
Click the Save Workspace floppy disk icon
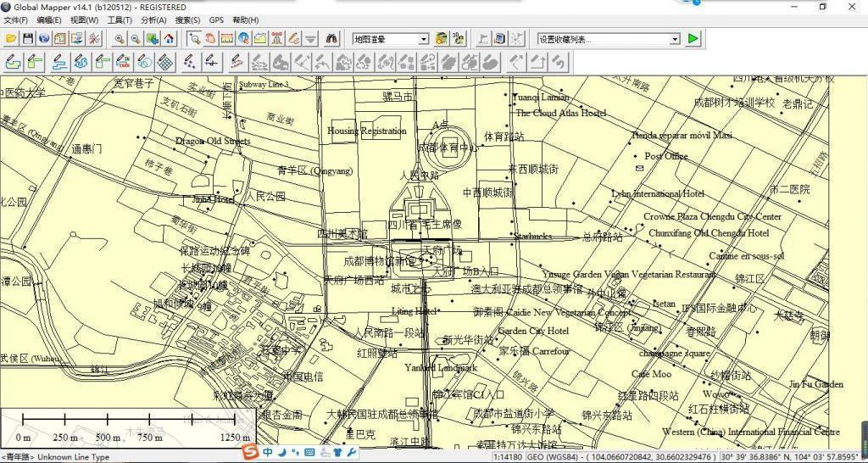pyautogui.click(x=28, y=39)
